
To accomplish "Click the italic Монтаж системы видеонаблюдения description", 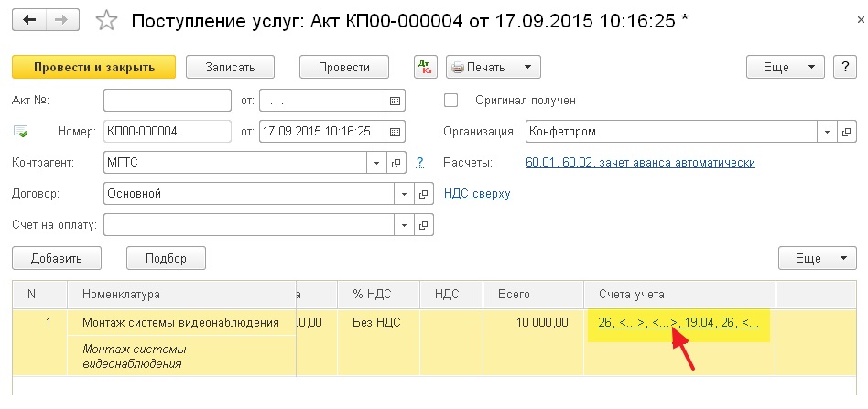I will click(x=181, y=357).
